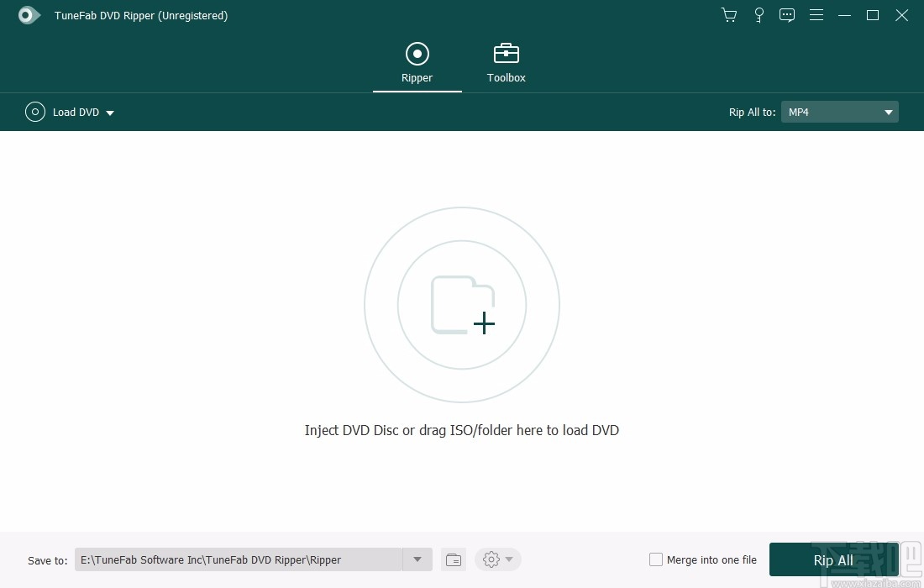The image size is (924, 588).
Task: Open the feedback chat bubble icon
Action: (x=787, y=15)
